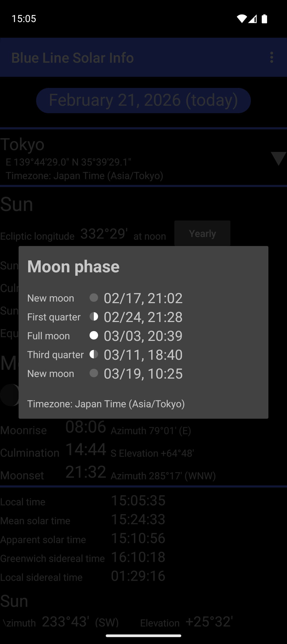
Task: Tap the Moonrise 08:06 time
Action: point(86,427)
